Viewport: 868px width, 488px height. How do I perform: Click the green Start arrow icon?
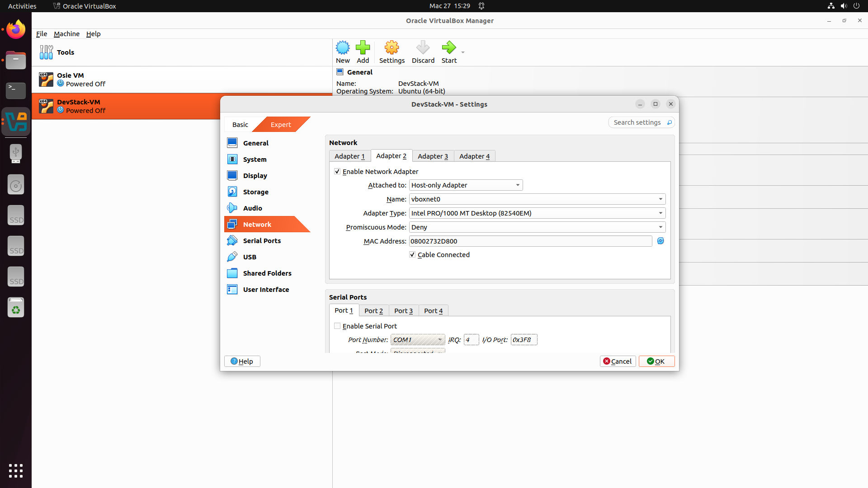449,47
